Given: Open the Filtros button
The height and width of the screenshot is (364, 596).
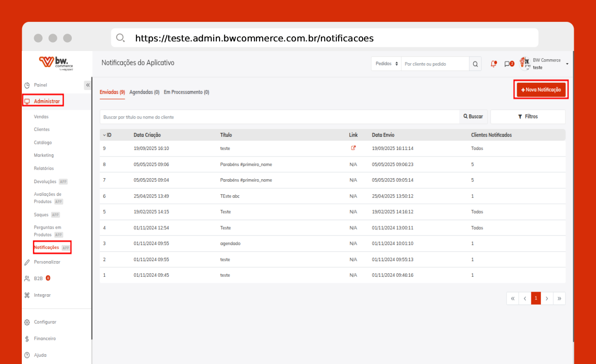Looking at the screenshot, I should [528, 117].
